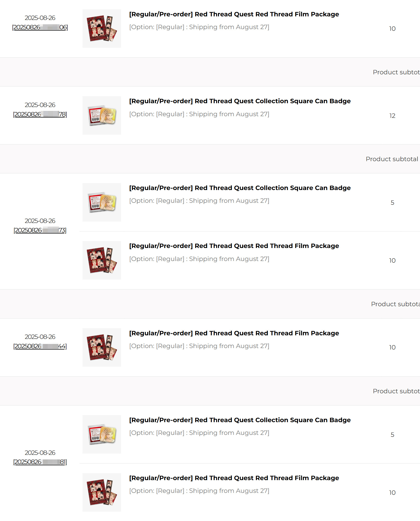This screenshot has height=521, width=420.
Task: Click Square Can Badge thumbnail in order 73
Action: click(x=102, y=202)
